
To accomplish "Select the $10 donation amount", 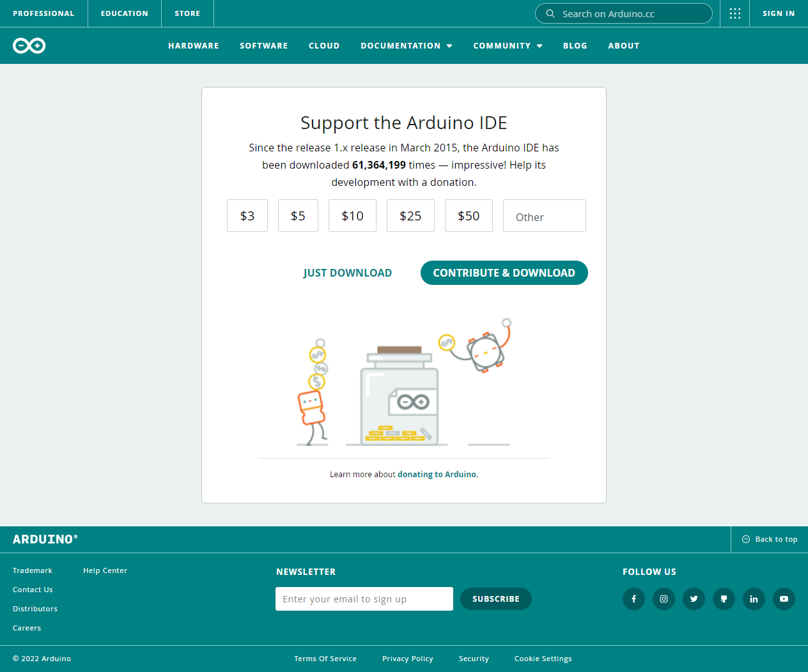I will 352,215.
